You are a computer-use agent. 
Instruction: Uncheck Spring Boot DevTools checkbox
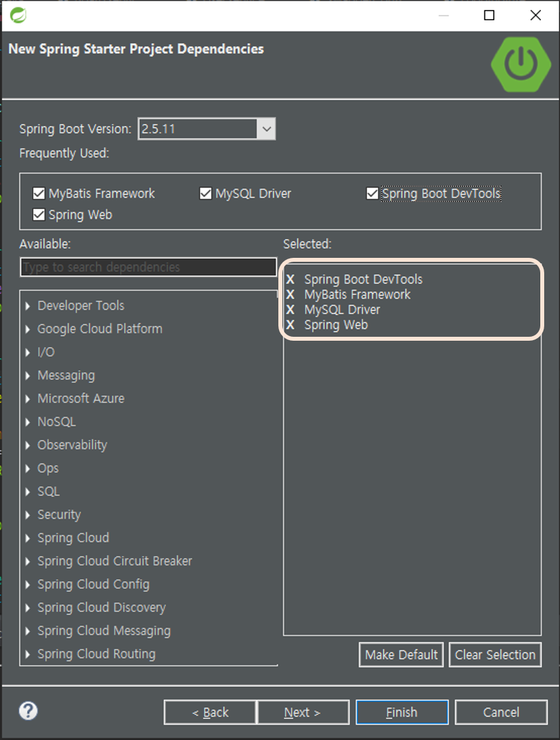click(x=372, y=193)
